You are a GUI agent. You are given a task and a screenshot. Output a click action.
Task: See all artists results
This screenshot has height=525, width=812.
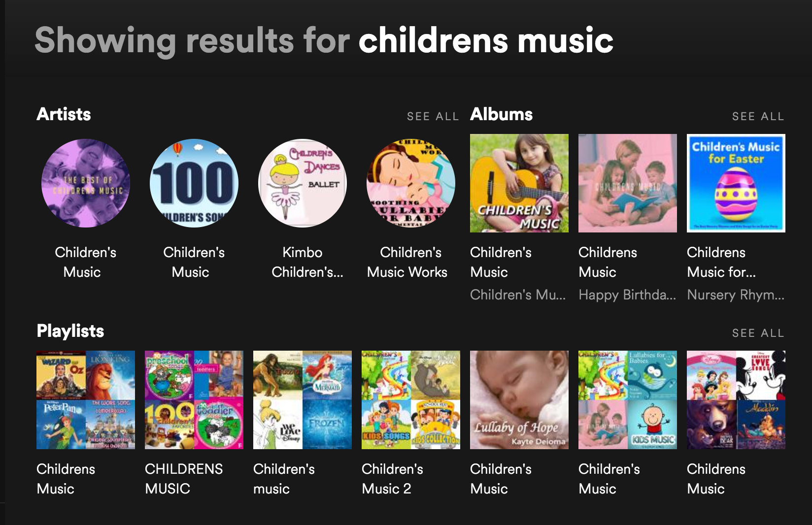433,117
